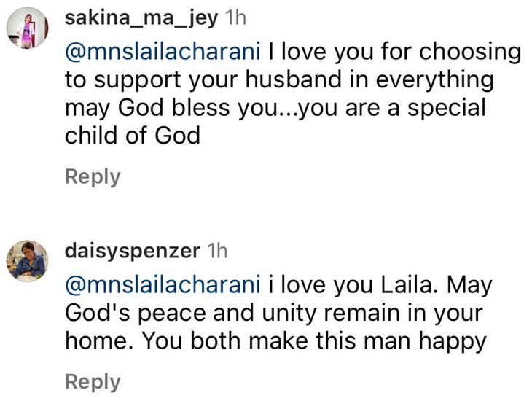The width and height of the screenshot is (532, 401).
Task: Click the line "to support your husband in everything"
Action: click(279, 80)
